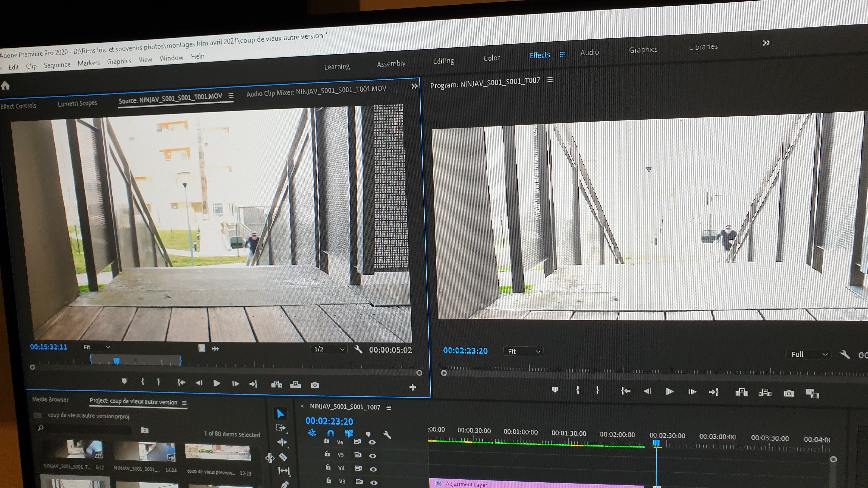Click Export Frame camera in Program monitor
Viewport: 868px width, 488px height.
point(789,393)
